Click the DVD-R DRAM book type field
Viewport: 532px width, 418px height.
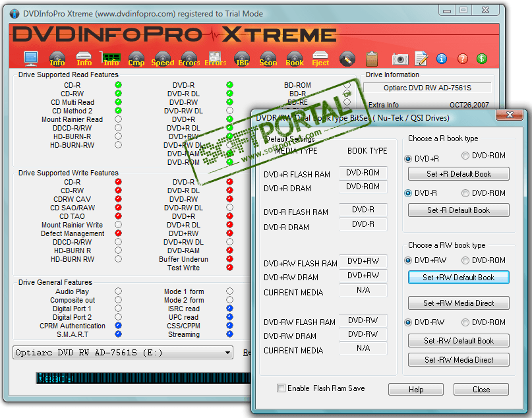click(x=363, y=224)
